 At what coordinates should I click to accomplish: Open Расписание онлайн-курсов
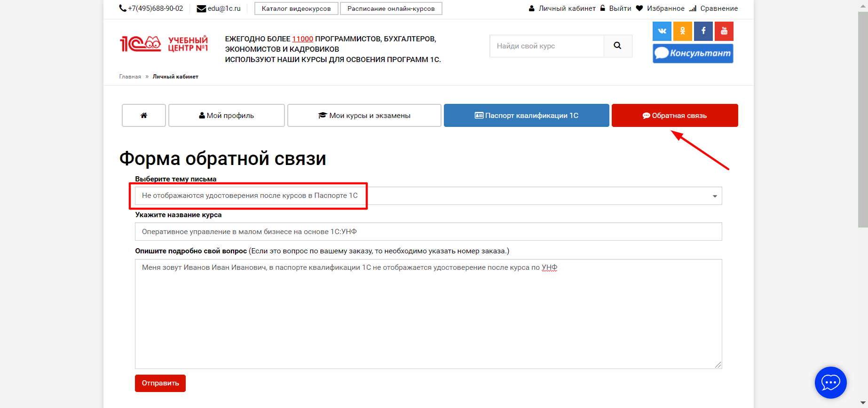(x=391, y=8)
